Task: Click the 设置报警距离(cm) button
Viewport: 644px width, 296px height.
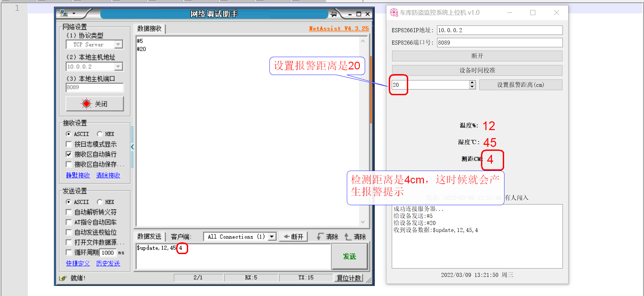Action: point(521,85)
